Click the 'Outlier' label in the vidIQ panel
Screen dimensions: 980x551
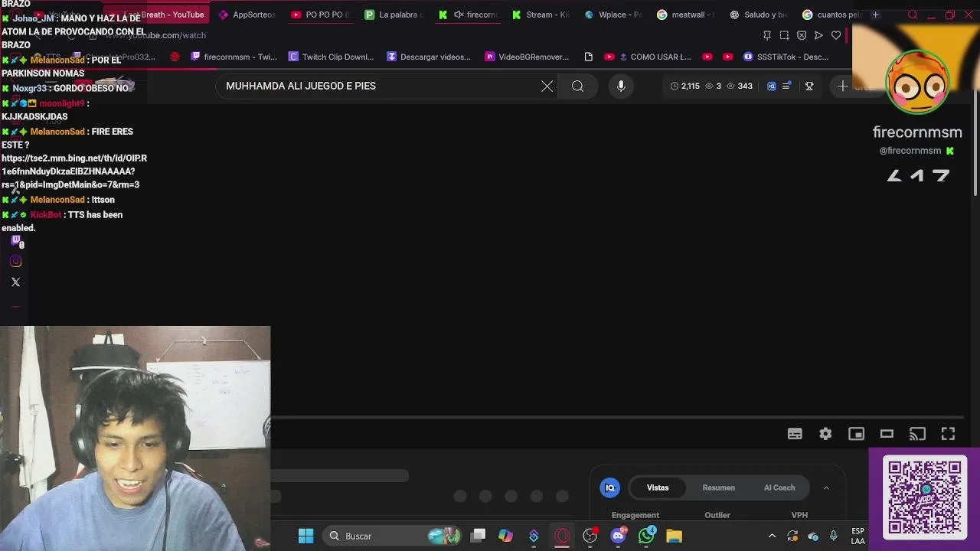pos(717,515)
